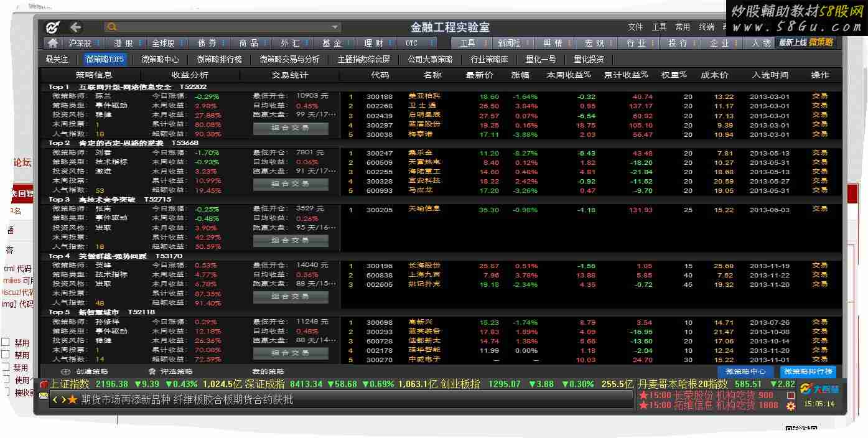Viewport: 868px width, 438px height.
Task: Open the 常用 menu
Action: coord(683,27)
